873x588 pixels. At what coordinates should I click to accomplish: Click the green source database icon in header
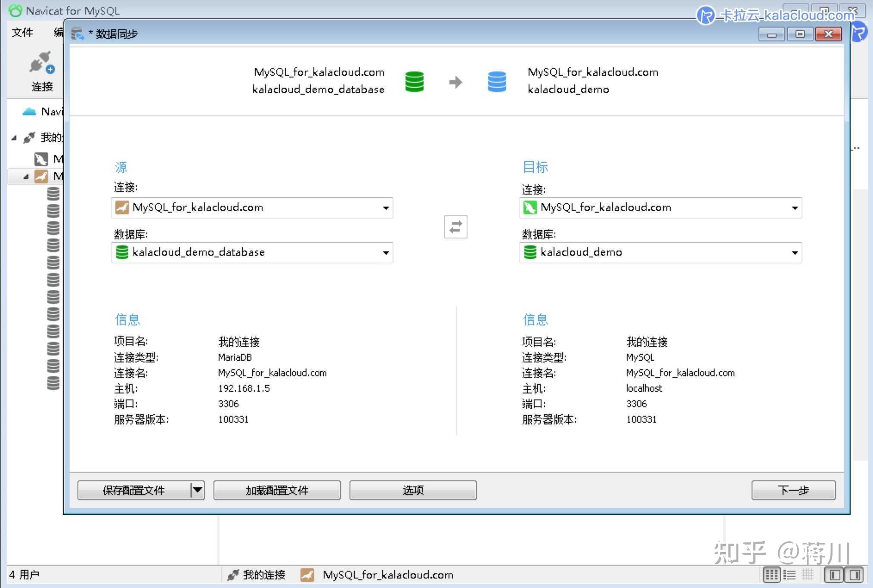414,81
